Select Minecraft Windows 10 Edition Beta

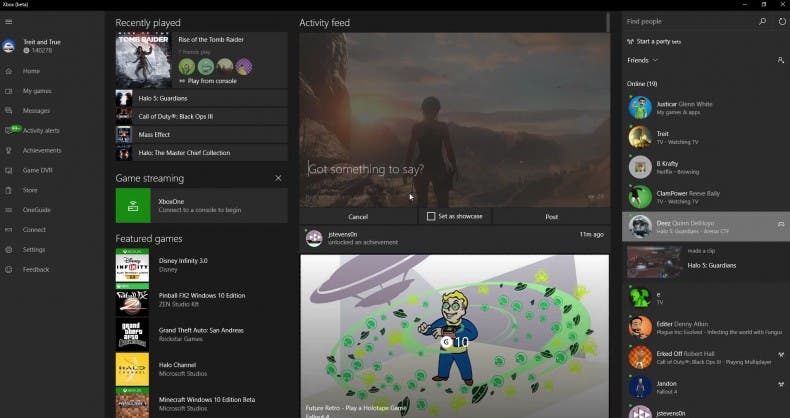click(x=202, y=403)
